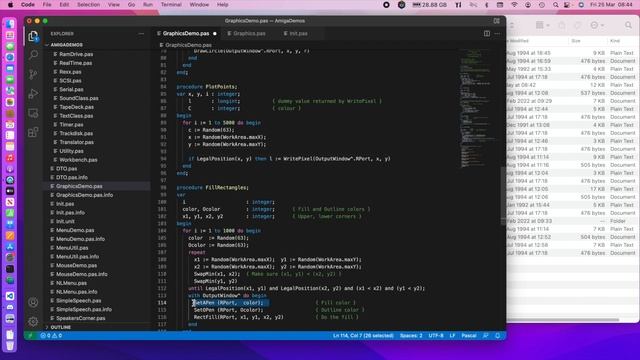Image resolution: width=640 pixels, height=360 pixels.
Task: Open the Extensions view
Action: pos(33,132)
